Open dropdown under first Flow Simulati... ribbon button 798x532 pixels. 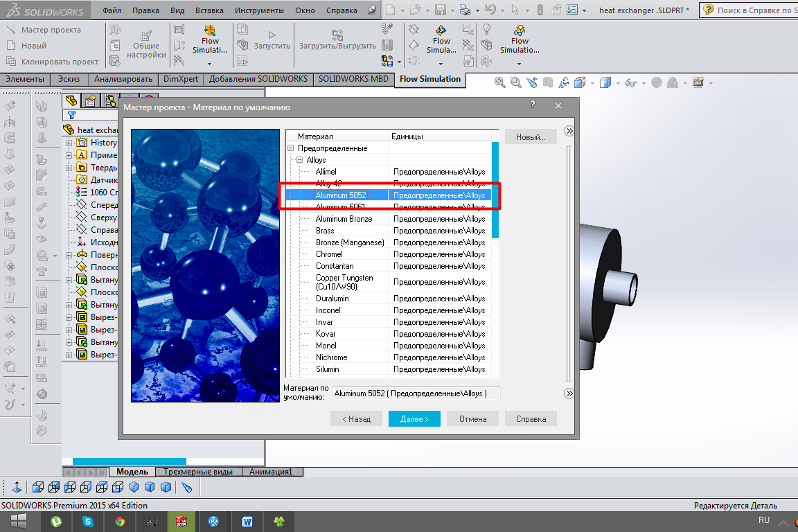pos(210,64)
